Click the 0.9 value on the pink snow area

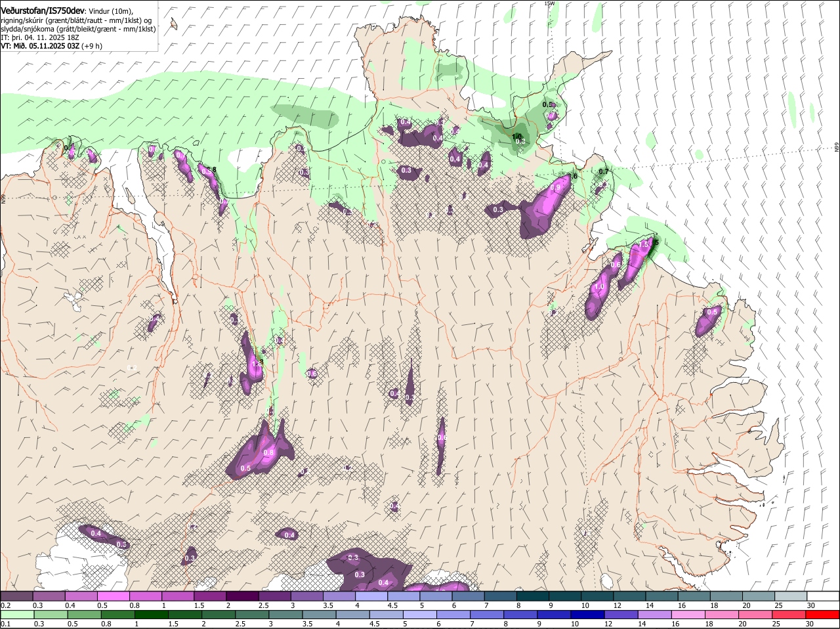(555, 188)
